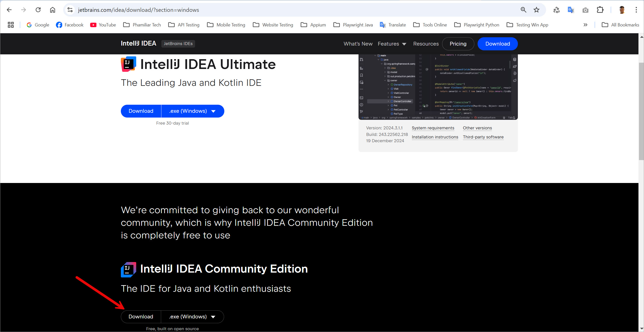644x332 pixels.
Task: Open the Resources menu item
Action: click(x=426, y=44)
